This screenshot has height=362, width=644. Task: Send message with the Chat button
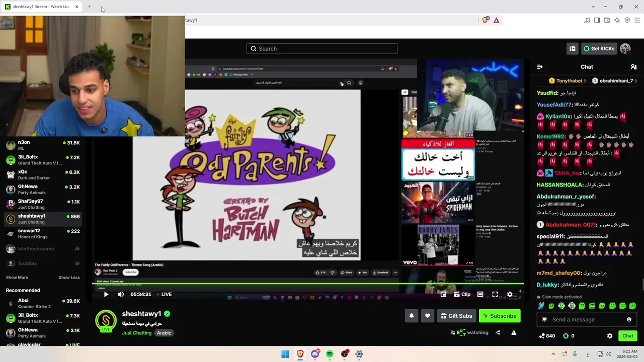click(x=628, y=336)
